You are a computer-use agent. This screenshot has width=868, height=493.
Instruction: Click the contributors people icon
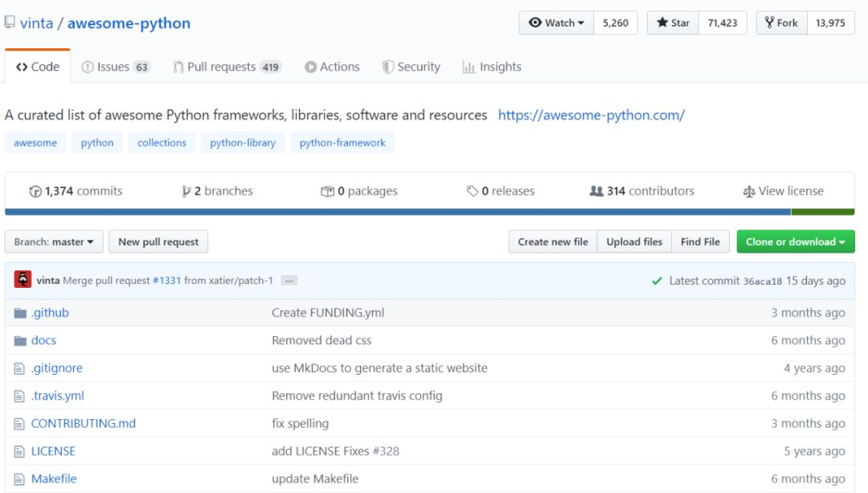(x=596, y=191)
